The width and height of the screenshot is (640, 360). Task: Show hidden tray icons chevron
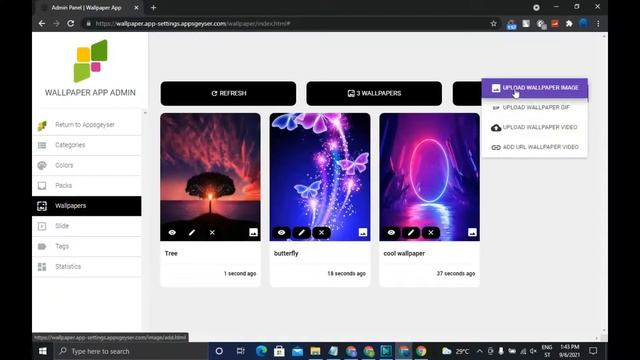[480, 351]
